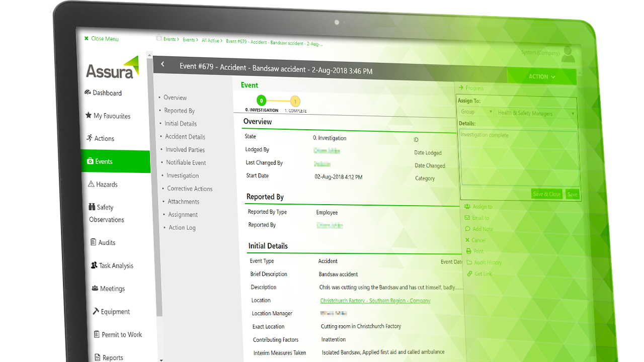Click the Save & Close button
This screenshot has height=362, width=644.
point(546,194)
